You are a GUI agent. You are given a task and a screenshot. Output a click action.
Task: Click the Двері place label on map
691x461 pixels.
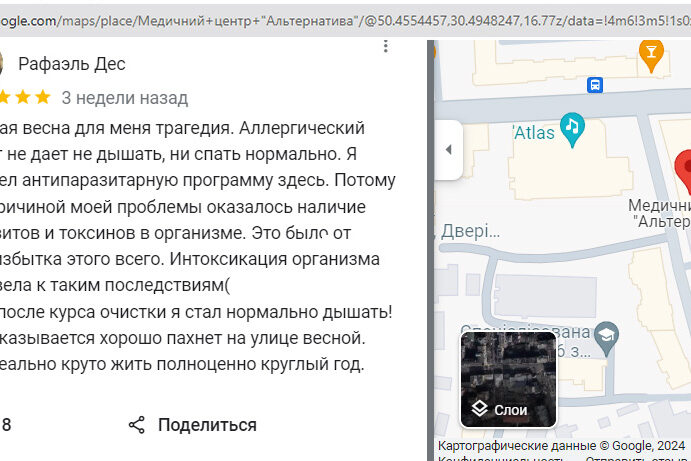coord(469,232)
